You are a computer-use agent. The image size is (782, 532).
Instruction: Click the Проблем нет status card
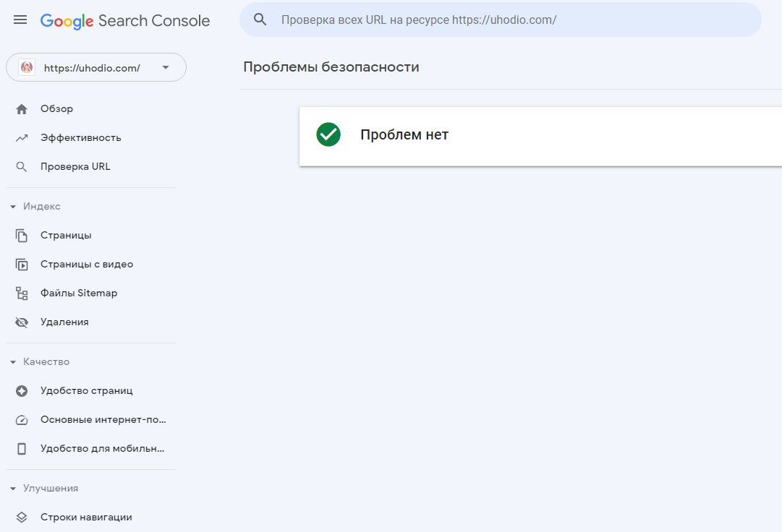click(540, 135)
